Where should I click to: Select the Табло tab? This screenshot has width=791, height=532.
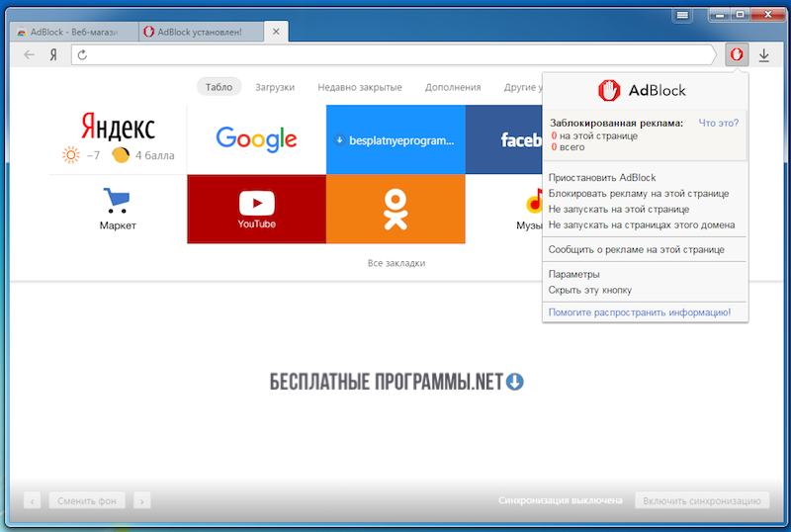(219, 87)
